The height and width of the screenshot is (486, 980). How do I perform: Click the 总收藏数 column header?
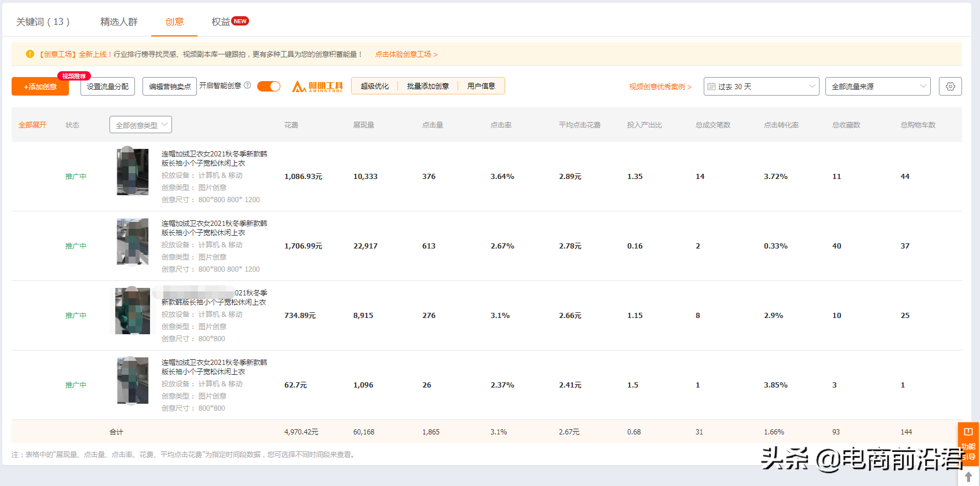click(846, 125)
